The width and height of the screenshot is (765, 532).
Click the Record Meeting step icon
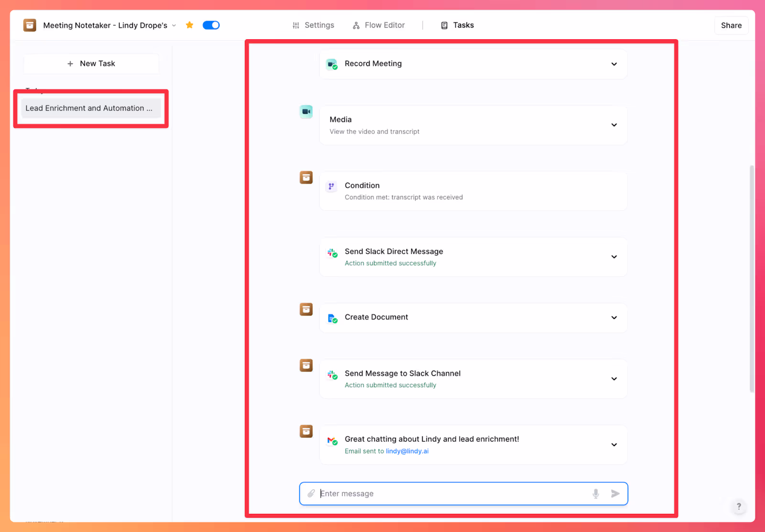point(332,64)
